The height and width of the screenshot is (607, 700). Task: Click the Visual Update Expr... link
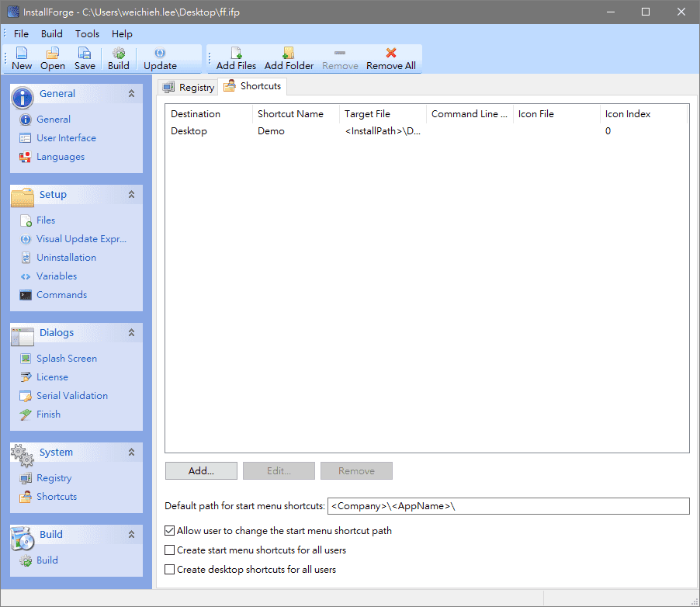(81, 239)
